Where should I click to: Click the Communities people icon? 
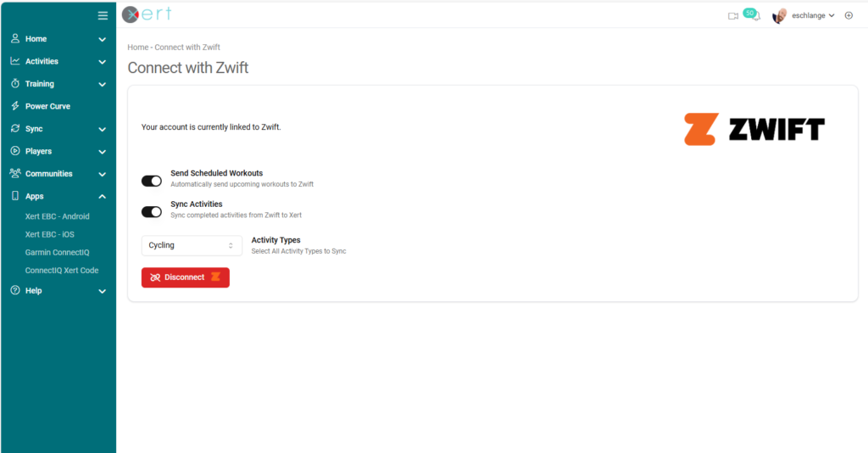click(x=15, y=173)
